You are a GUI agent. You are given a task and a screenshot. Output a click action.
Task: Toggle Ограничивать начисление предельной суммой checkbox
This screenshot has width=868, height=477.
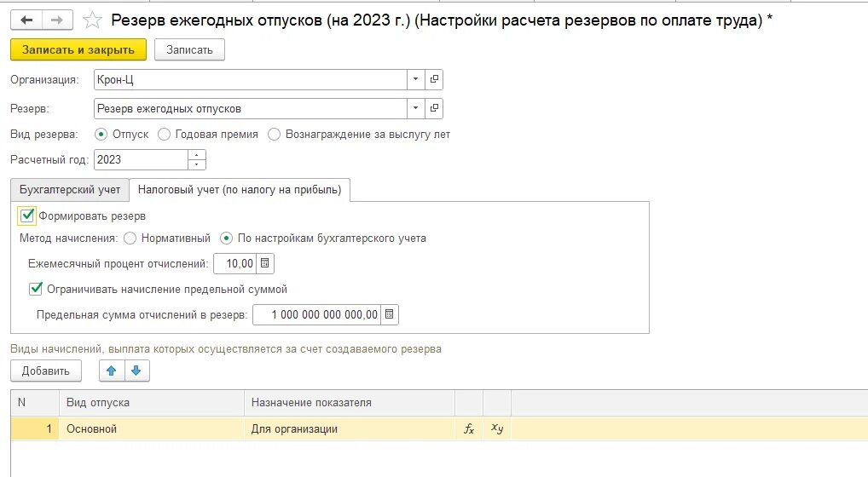pyautogui.click(x=36, y=289)
